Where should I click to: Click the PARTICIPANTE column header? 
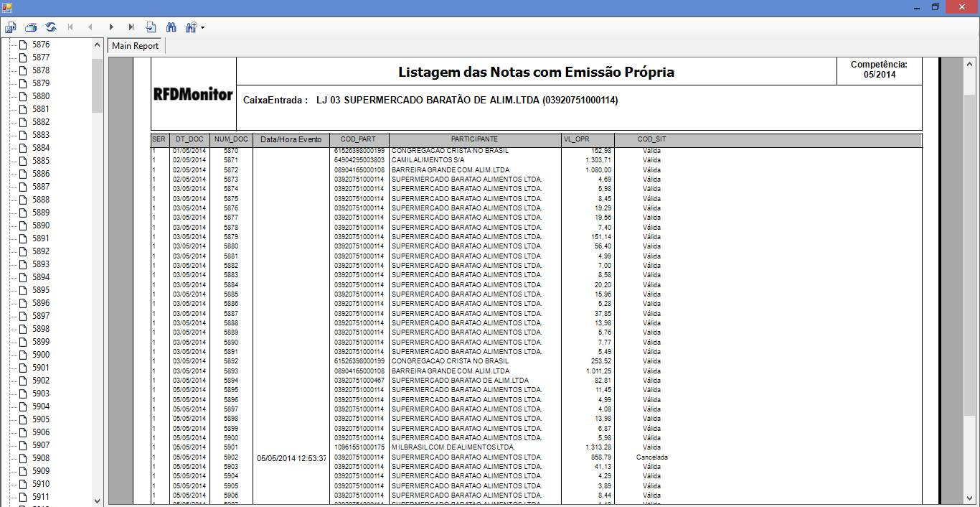point(474,139)
